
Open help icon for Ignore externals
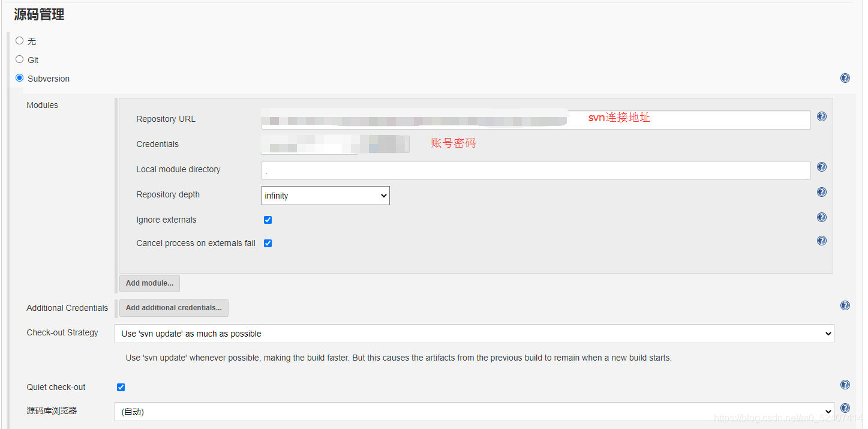click(822, 217)
